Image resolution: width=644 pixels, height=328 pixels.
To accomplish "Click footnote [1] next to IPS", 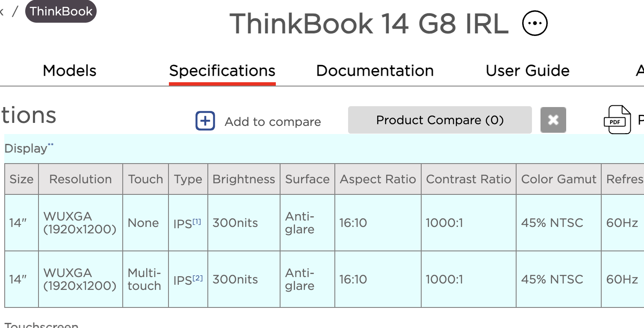I will [x=197, y=221].
